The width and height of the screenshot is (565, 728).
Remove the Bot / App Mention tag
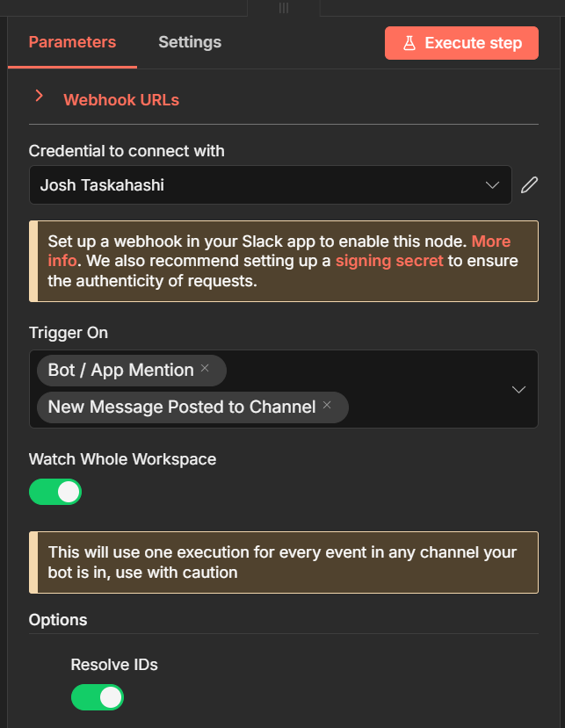205,369
